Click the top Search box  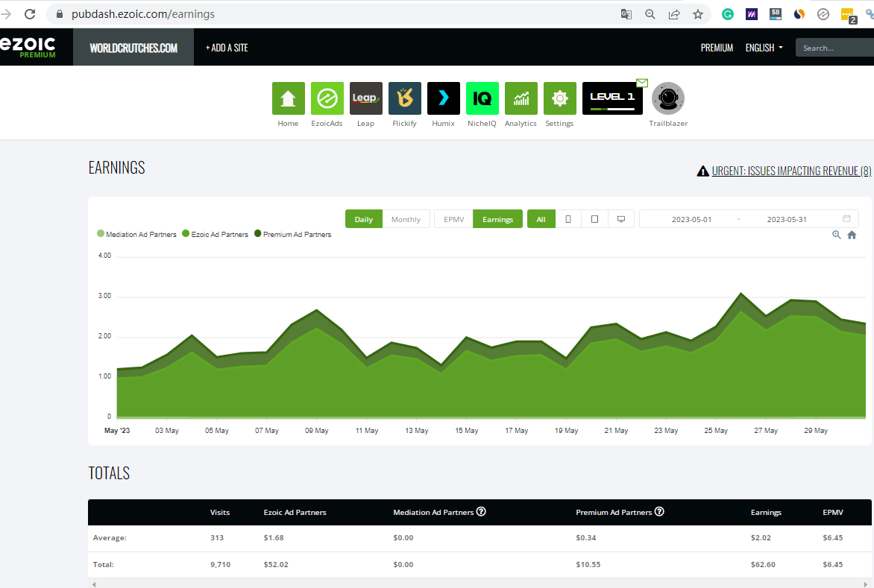click(x=834, y=48)
